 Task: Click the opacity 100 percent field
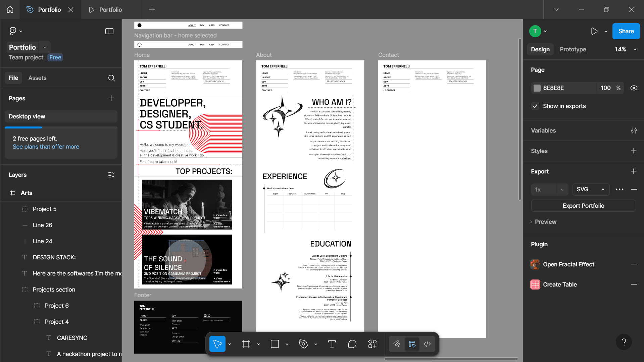click(610, 88)
